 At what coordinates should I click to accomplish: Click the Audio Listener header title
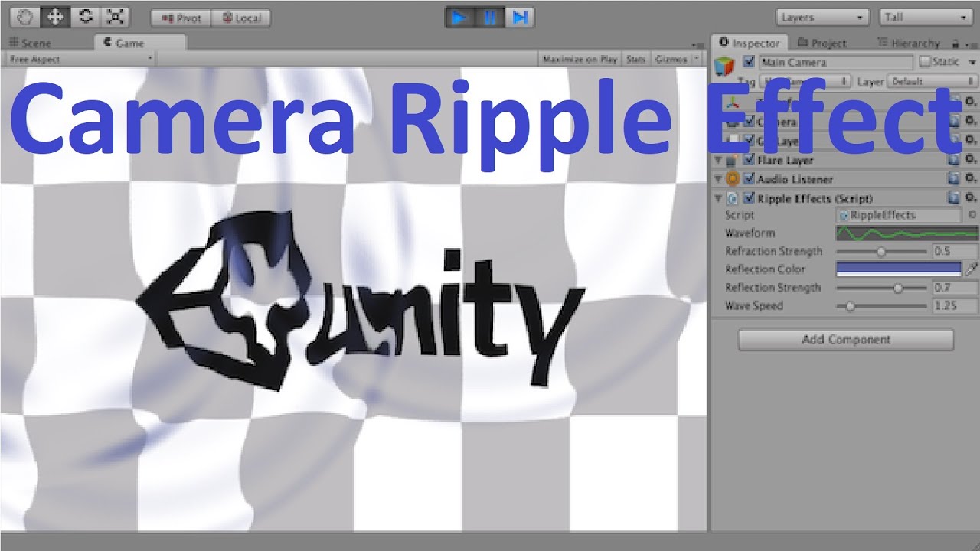(x=795, y=179)
